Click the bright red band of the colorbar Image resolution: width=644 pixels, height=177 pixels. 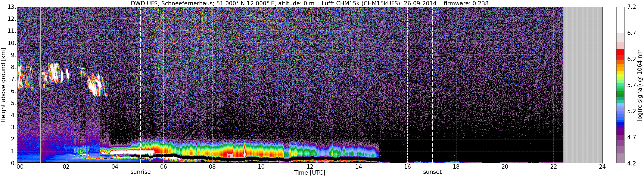point(620,52)
